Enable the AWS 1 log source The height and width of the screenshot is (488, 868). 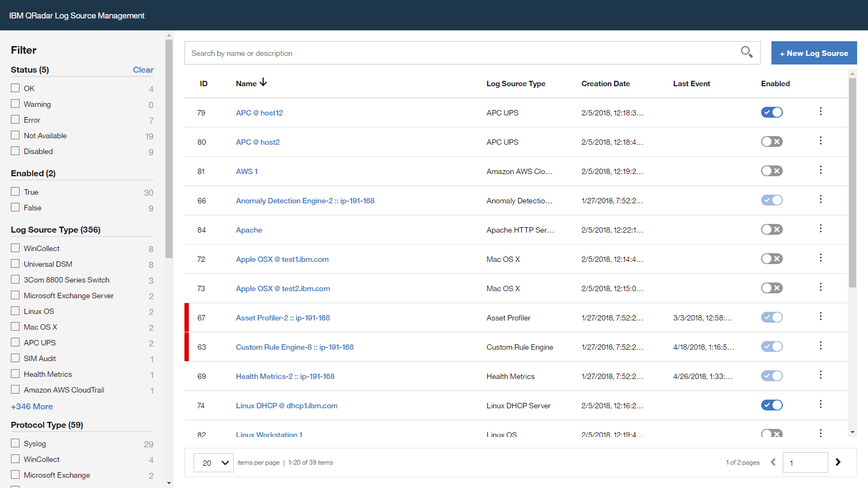pyautogui.click(x=772, y=171)
